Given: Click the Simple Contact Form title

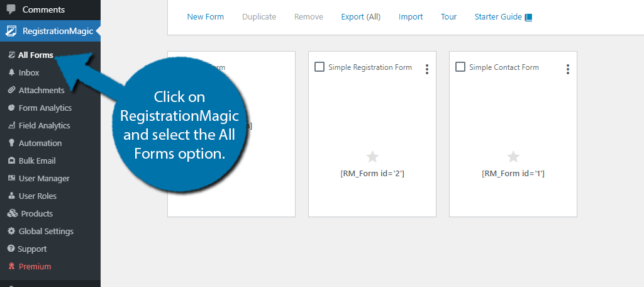Looking at the screenshot, I should click(504, 67).
